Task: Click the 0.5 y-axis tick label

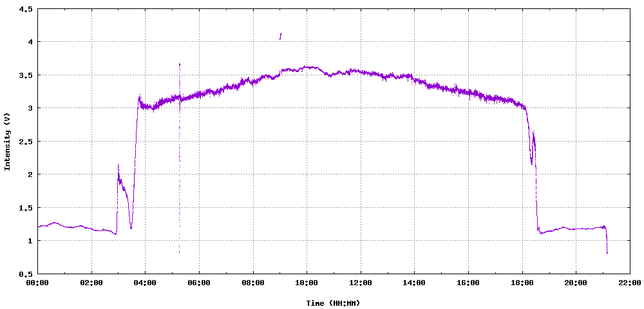Action: [x=26, y=274]
